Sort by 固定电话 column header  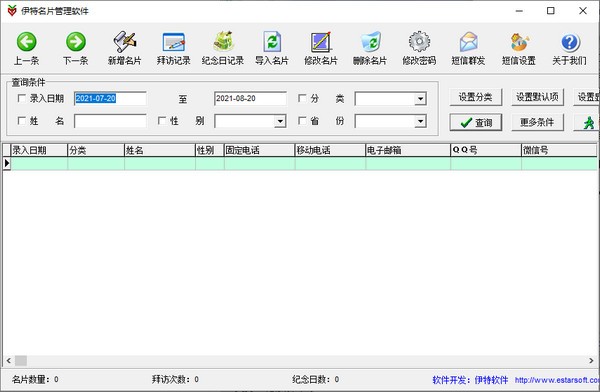coord(259,150)
